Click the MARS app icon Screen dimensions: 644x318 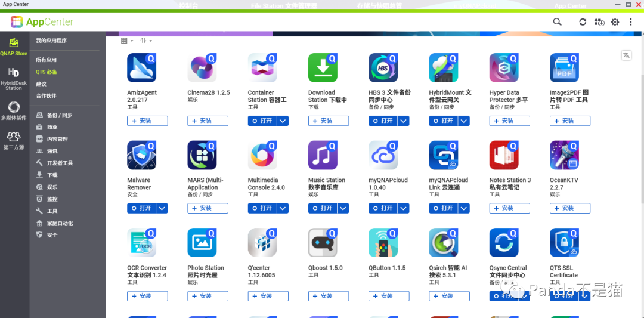(202, 155)
